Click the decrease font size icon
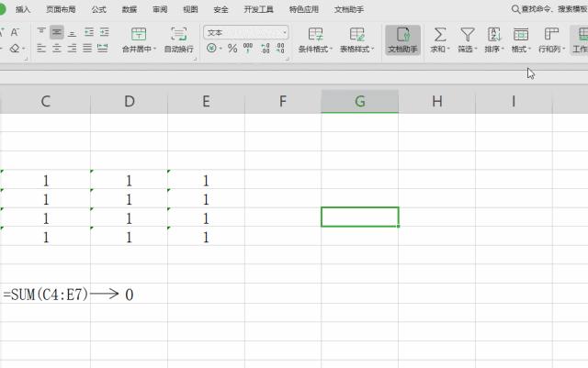The height and width of the screenshot is (368, 588). [x=15, y=32]
